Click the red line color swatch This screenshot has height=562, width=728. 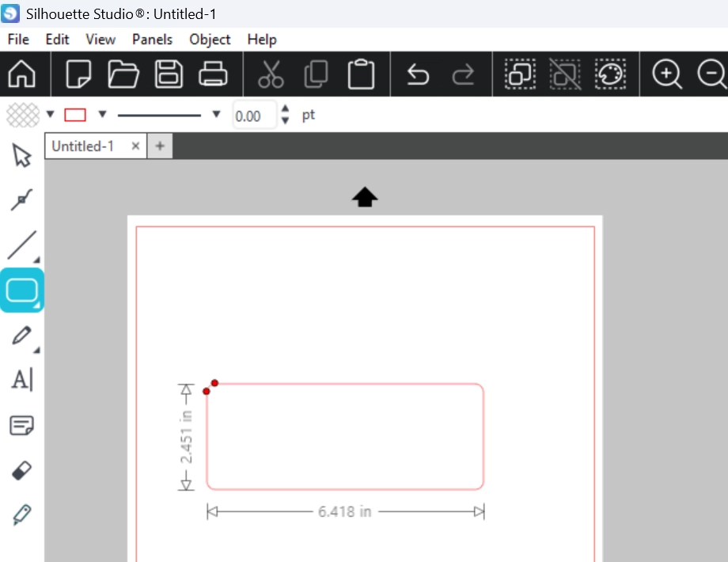(x=75, y=115)
